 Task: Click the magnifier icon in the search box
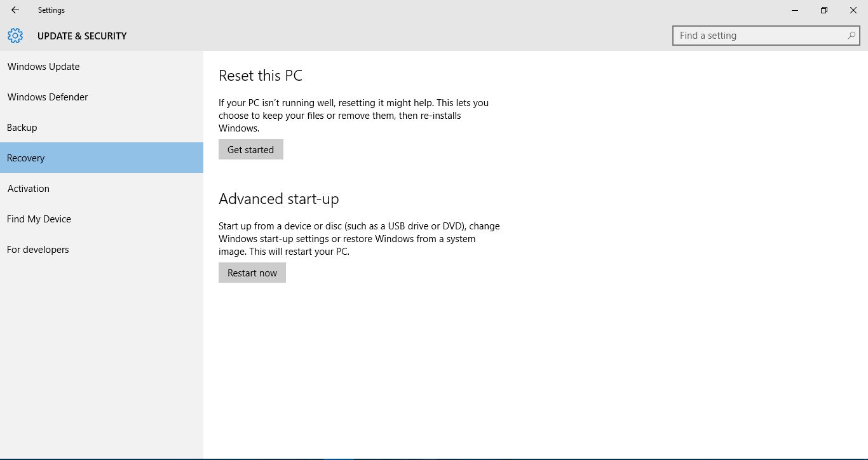(850, 36)
